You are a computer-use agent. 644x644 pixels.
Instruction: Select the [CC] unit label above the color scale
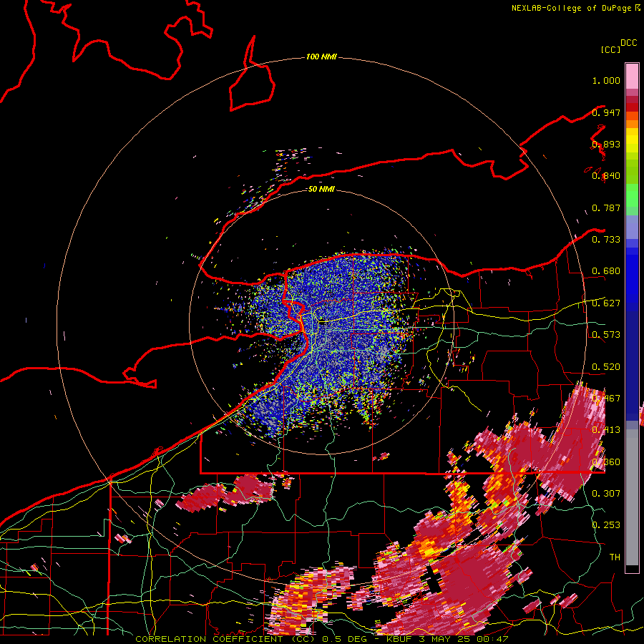coord(610,49)
